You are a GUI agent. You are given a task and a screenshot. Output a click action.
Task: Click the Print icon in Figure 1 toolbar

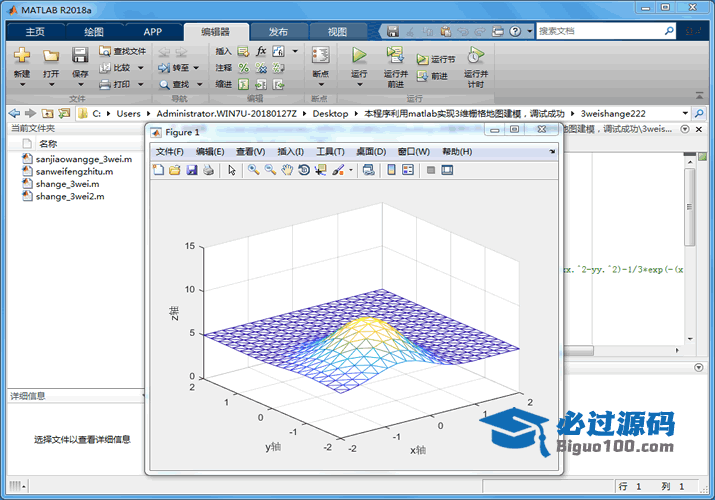point(208,170)
